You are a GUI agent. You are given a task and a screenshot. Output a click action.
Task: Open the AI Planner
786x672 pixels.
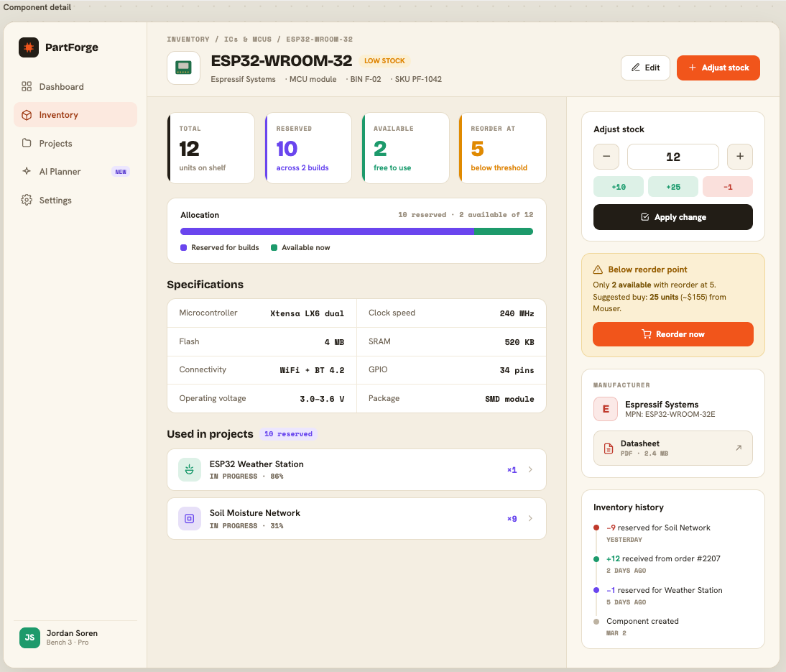(75, 172)
